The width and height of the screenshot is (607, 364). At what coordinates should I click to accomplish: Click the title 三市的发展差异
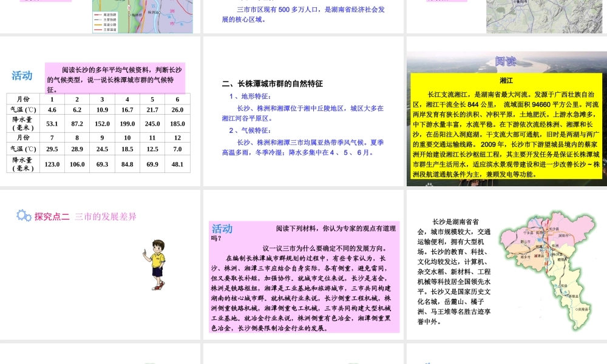point(105,217)
